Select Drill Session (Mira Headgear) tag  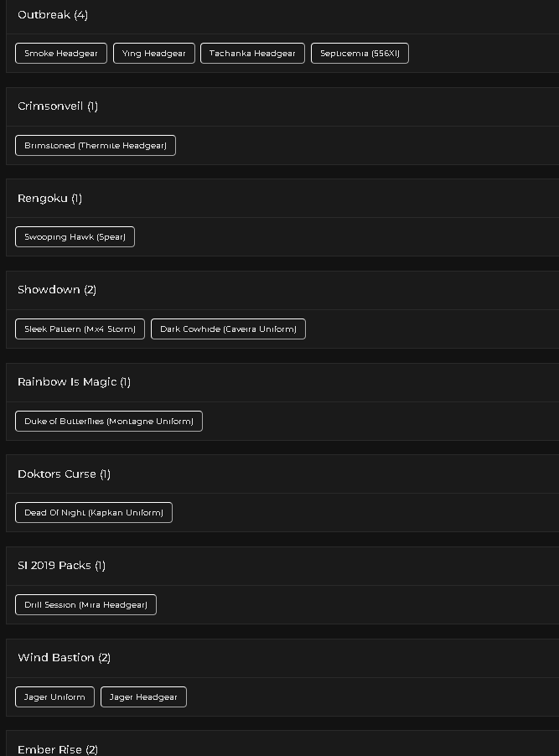click(x=85, y=604)
